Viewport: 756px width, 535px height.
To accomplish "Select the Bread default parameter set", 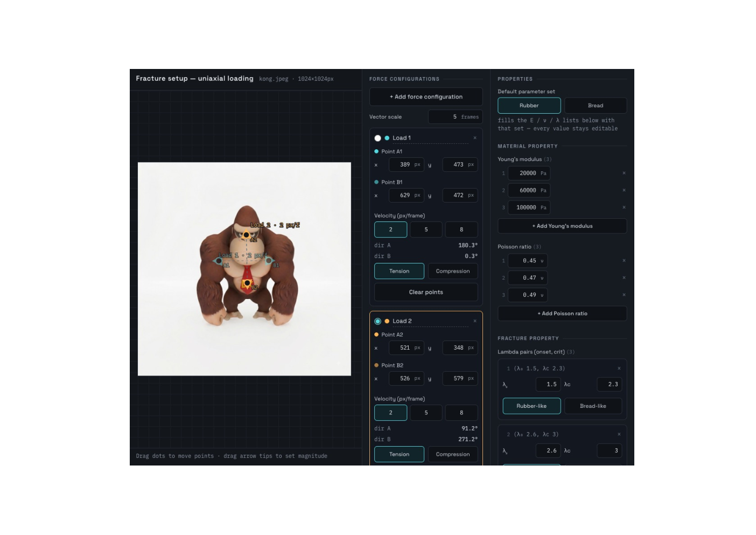I will (596, 106).
